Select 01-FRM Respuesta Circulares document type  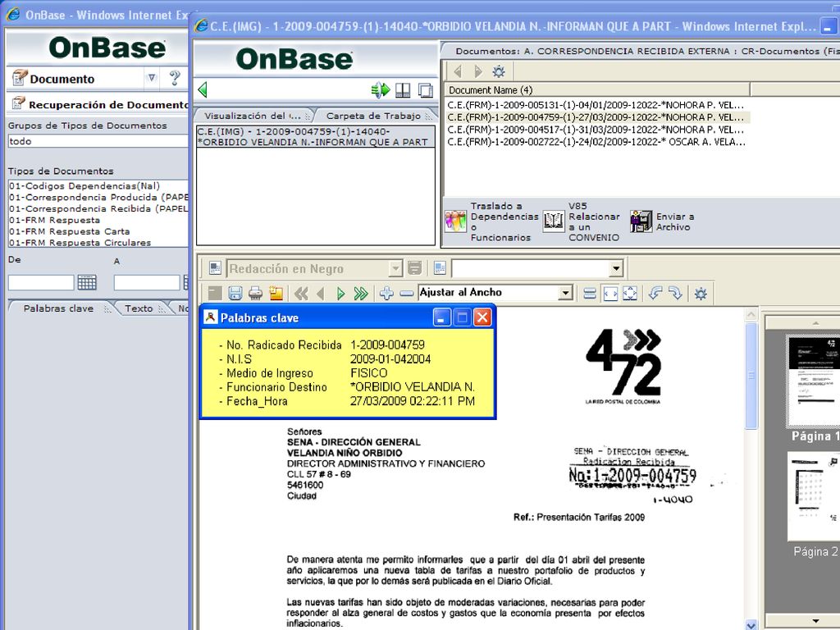(x=80, y=243)
